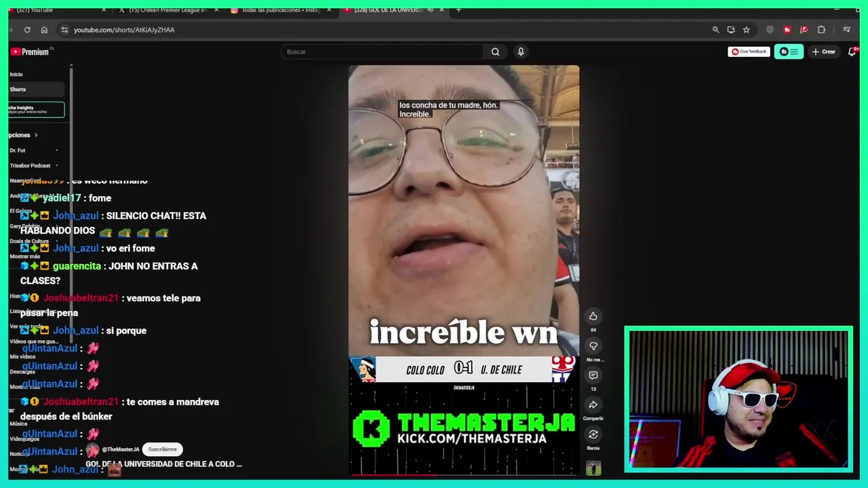Open YouTube notifications bell
This screenshot has width=868, height=488.
(852, 52)
